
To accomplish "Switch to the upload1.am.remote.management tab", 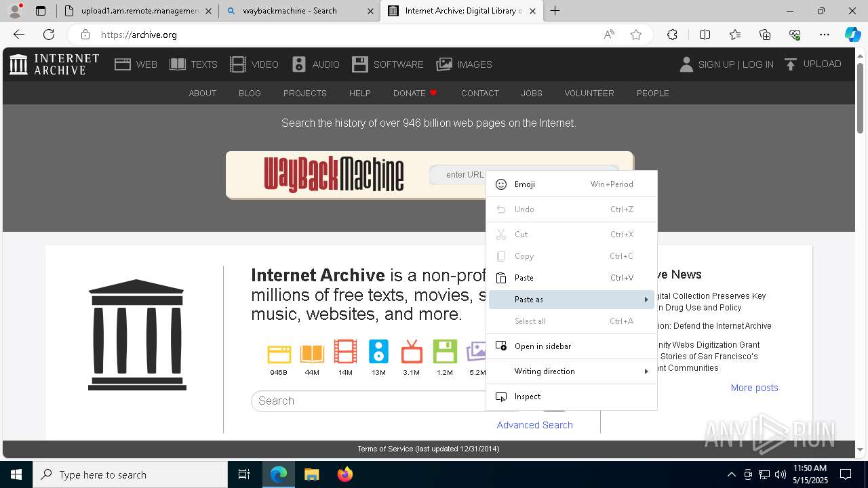I will (138, 11).
